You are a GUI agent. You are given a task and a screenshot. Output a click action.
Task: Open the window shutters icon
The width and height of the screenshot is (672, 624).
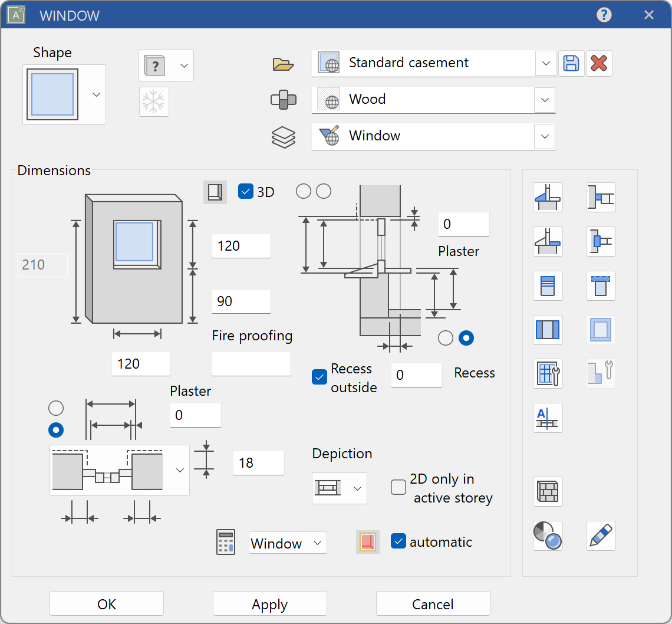[548, 330]
